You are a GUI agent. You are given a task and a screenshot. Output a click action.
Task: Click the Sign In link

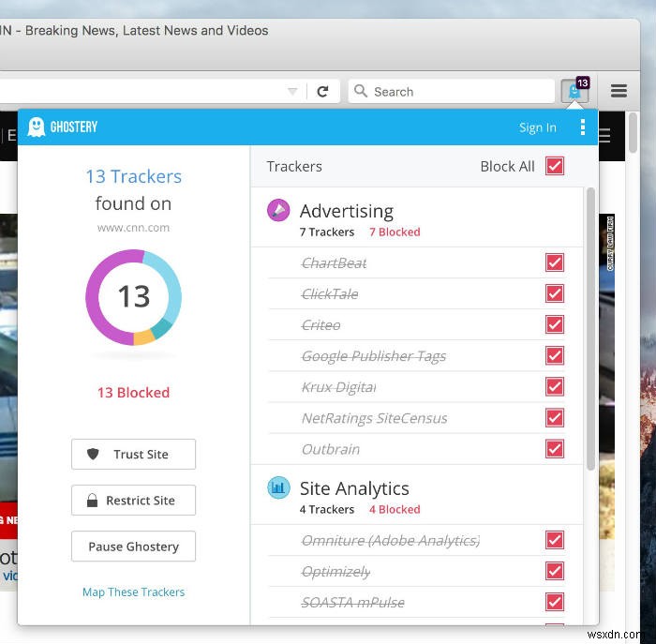[538, 127]
